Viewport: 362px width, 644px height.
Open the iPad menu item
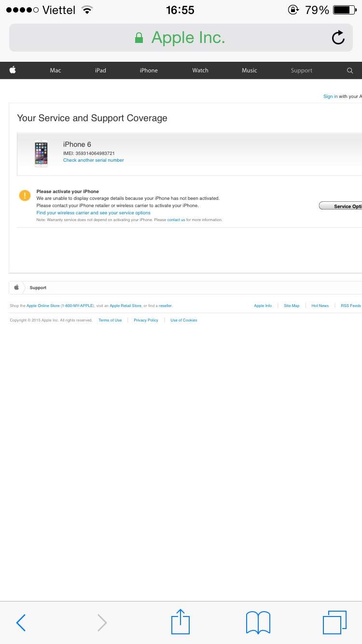point(100,70)
